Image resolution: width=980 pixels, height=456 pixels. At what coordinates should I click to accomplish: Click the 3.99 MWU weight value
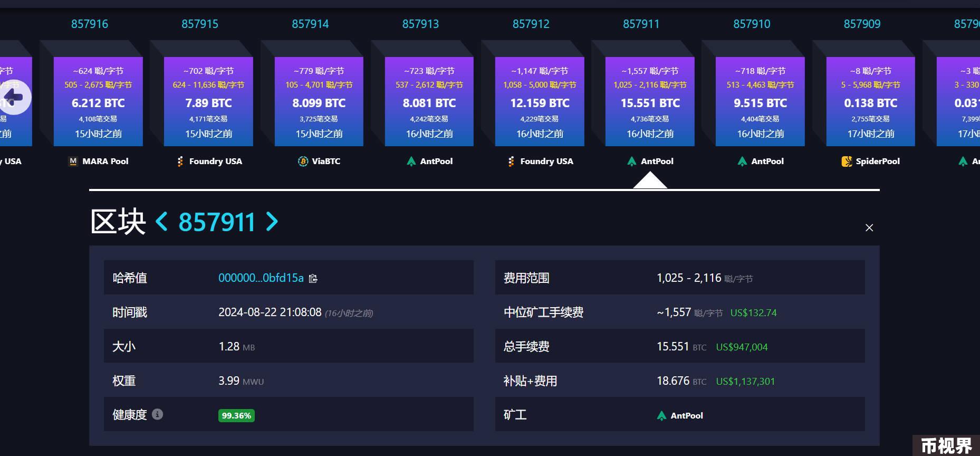point(241,381)
